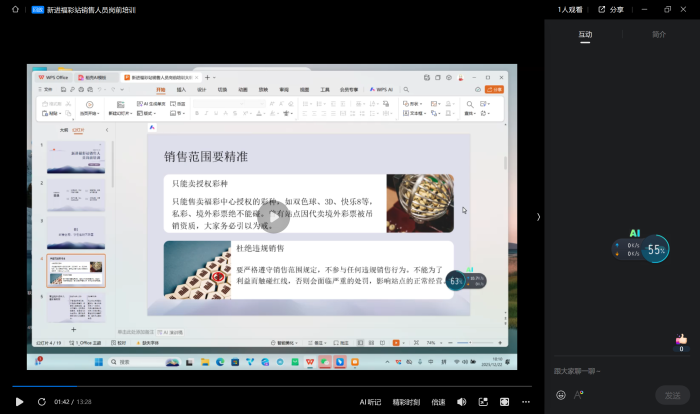Mute the video via the speaker icon
700x414 pixels.
(x=462, y=402)
